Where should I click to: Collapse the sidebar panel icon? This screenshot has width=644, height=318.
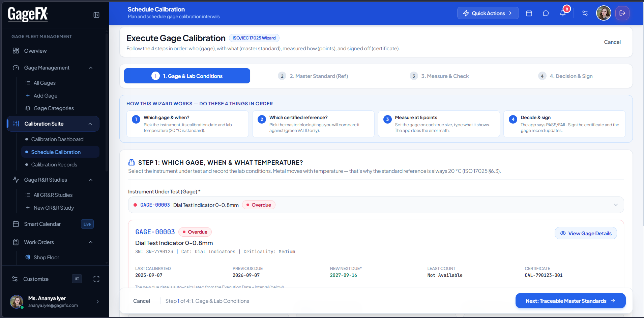[96, 15]
